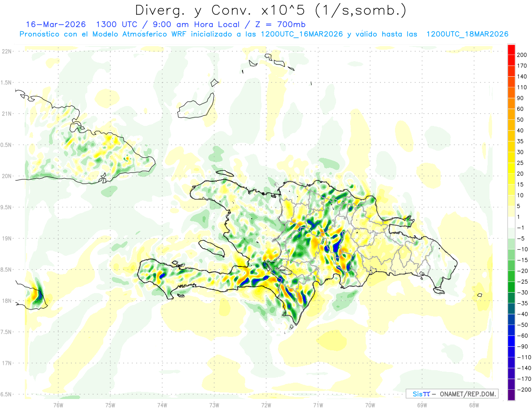The image size is (532, 411).
Task: Click the '1200UTC_18MAR2026' valid-until timestamp
Action: [467, 34]
